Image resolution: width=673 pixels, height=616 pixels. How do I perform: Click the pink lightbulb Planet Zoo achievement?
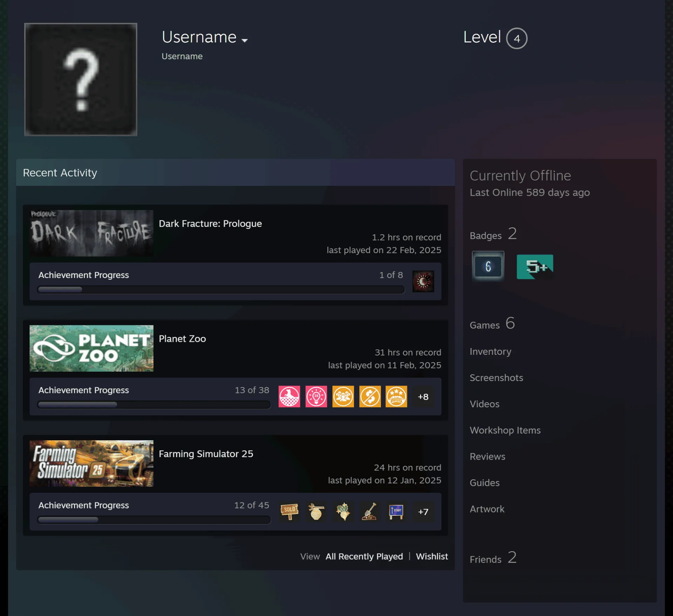(x=316, y=397)
